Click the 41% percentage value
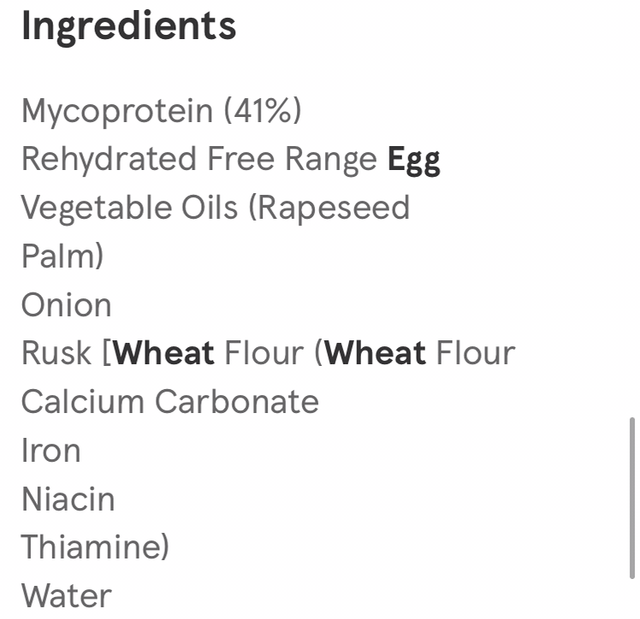Viewport: 640px width, 619px height. [263, 111]
